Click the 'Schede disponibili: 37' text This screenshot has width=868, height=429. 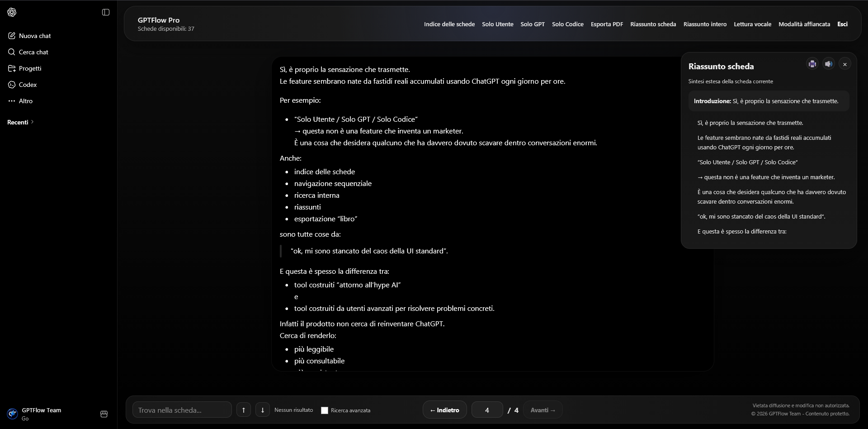pyautogui.click(x=166, y=29)
